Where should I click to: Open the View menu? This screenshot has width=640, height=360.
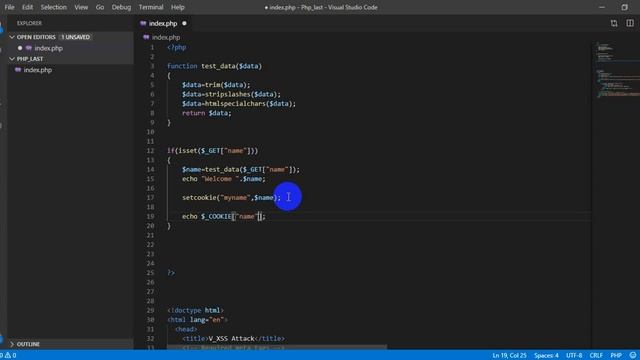81,7
